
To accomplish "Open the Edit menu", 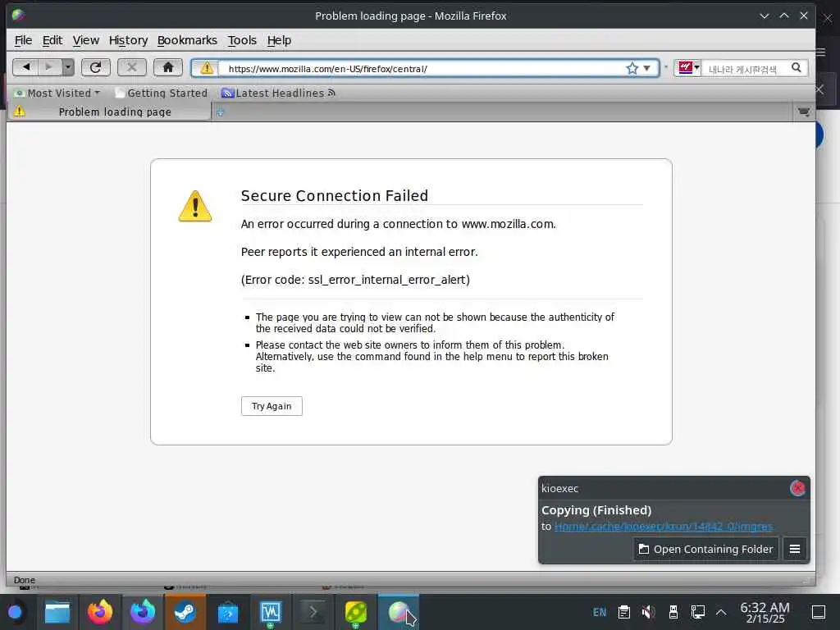I will [x=52, y=40].
